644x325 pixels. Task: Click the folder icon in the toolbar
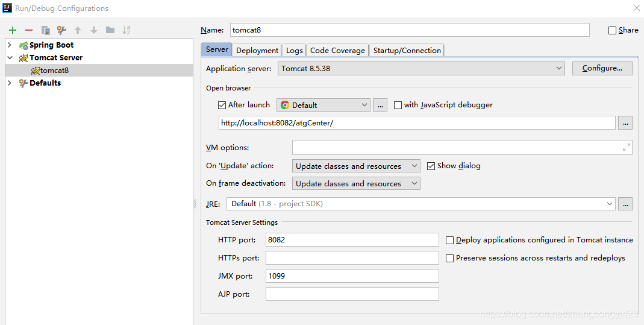(x=110, y=30)
